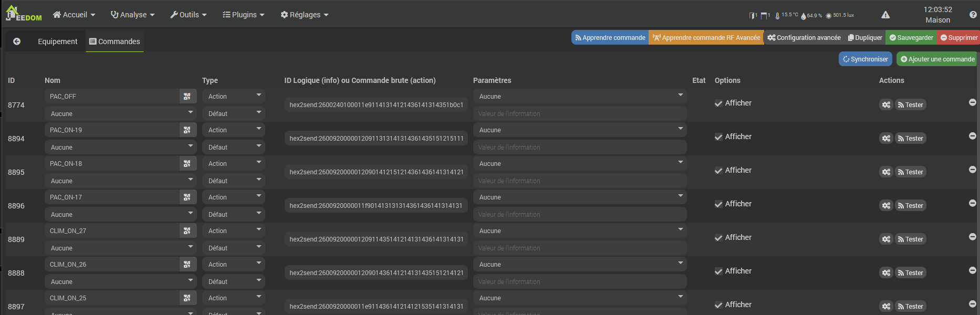The image size is (980, 315).
Task: Click the Sauvegarder button
Action: click(x=911, y=38)
